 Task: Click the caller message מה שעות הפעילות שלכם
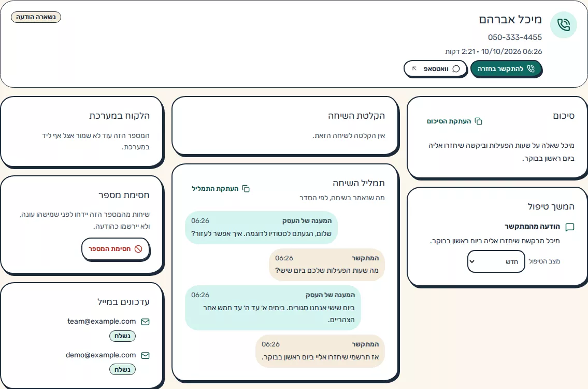[327, 265]
